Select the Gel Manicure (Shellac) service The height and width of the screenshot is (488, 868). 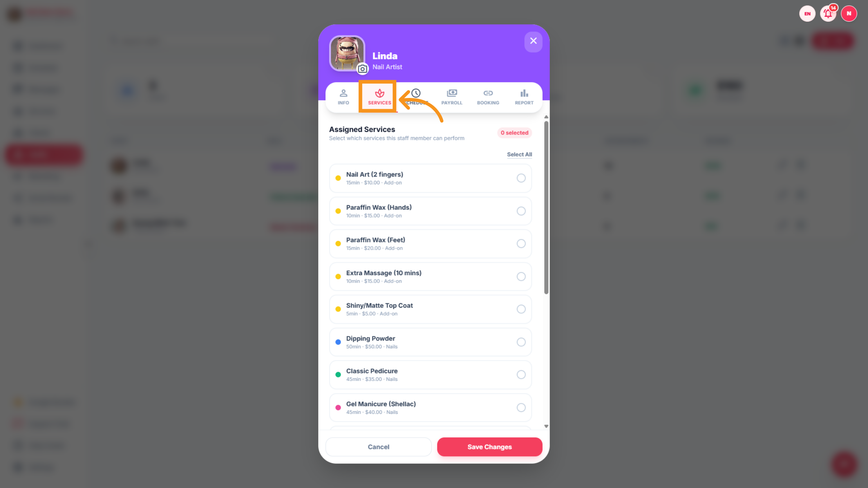[x=430, y=407]
